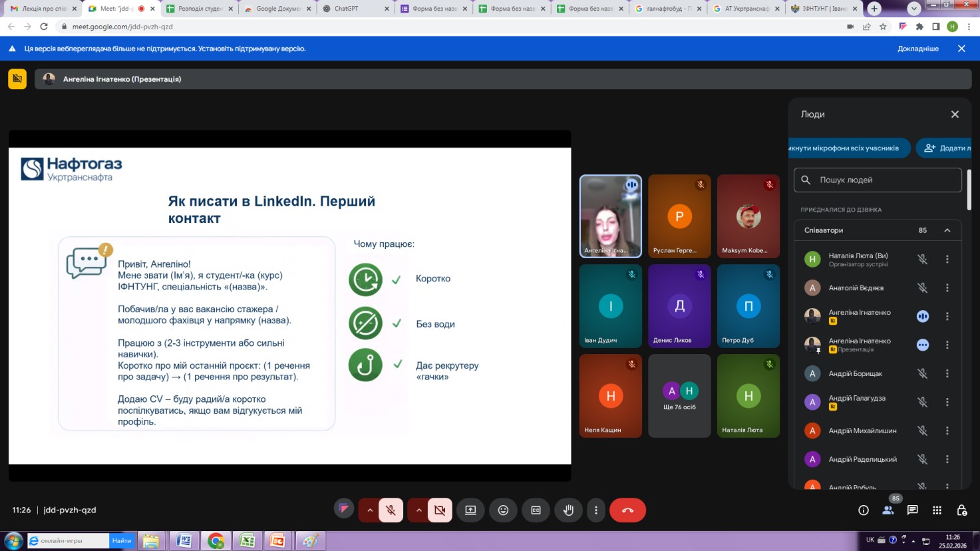Mute Анатолій Ведяєв microphone icon
The width and height of the screenshot is (980, 551).
click(x=923, y=288)
